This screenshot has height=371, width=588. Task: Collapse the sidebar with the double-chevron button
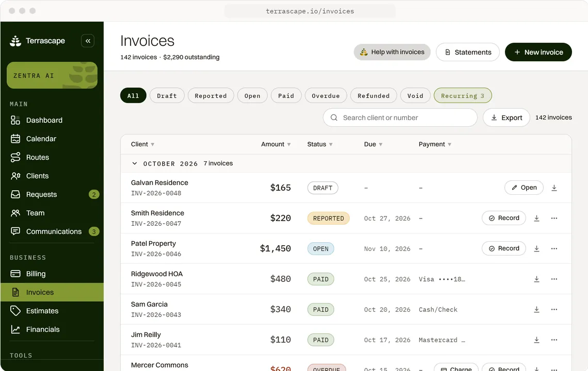click(x=87, y=41)
